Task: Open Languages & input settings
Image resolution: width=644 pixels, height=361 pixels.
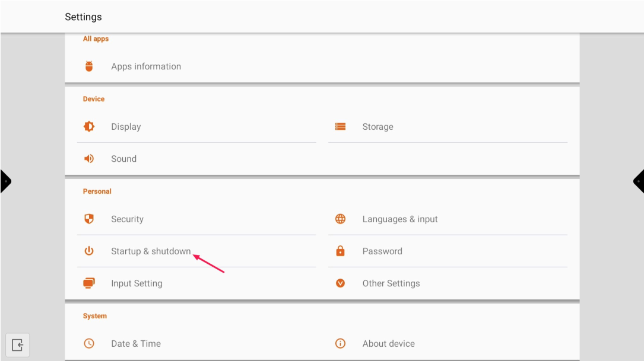Action: point(399,219)
